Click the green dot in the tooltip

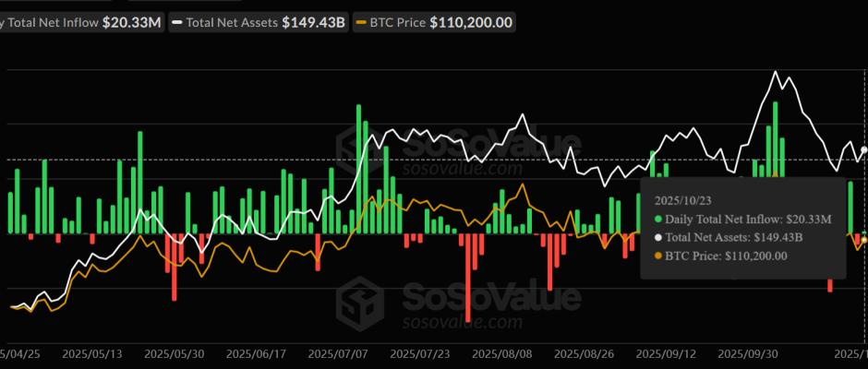click(657, 219)
